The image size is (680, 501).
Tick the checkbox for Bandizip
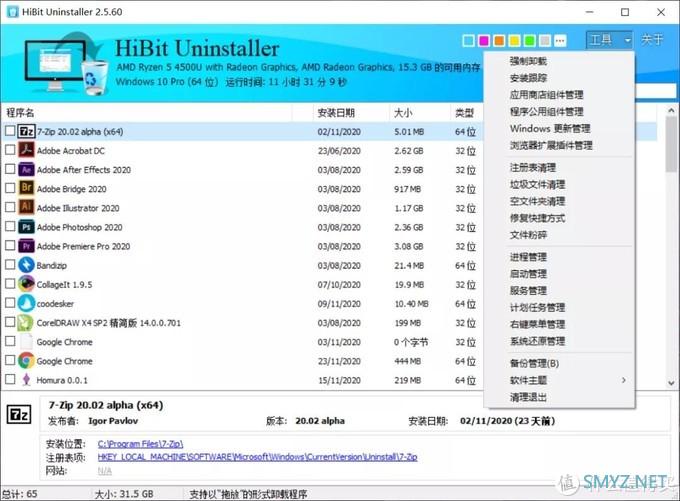[10, 264]
